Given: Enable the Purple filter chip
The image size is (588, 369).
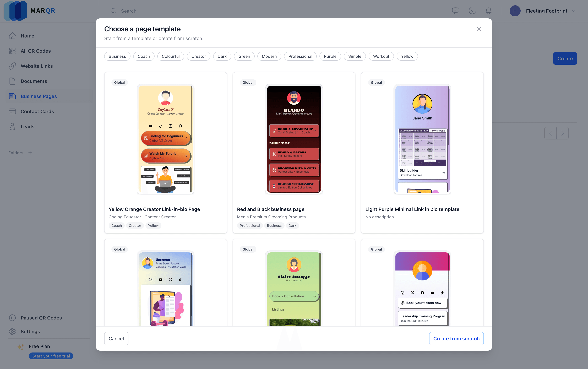Looking at the screenshot, I should coord(330,56).
